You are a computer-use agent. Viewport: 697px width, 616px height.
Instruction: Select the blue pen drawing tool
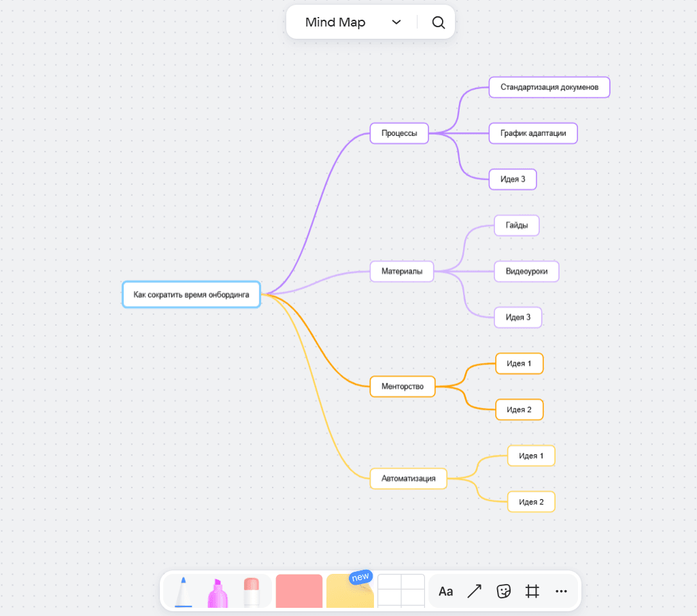tap(184, 592)
